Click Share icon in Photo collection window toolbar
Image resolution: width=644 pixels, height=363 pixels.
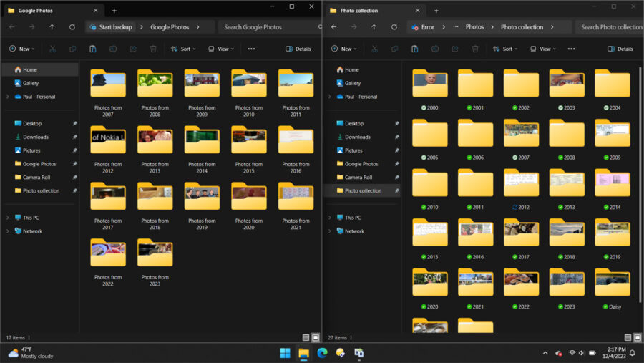(x=455, y=49)
